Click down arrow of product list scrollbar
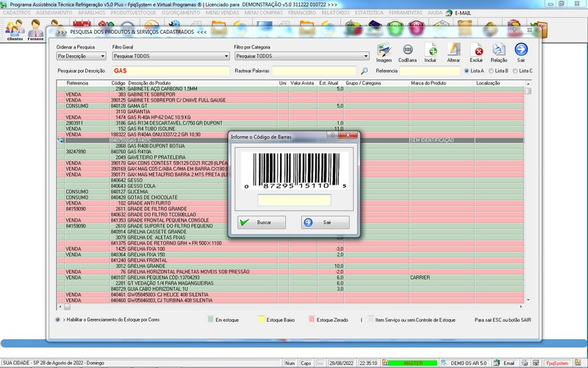The height and width of the screenshot is (368, 588). click(528, 300)
